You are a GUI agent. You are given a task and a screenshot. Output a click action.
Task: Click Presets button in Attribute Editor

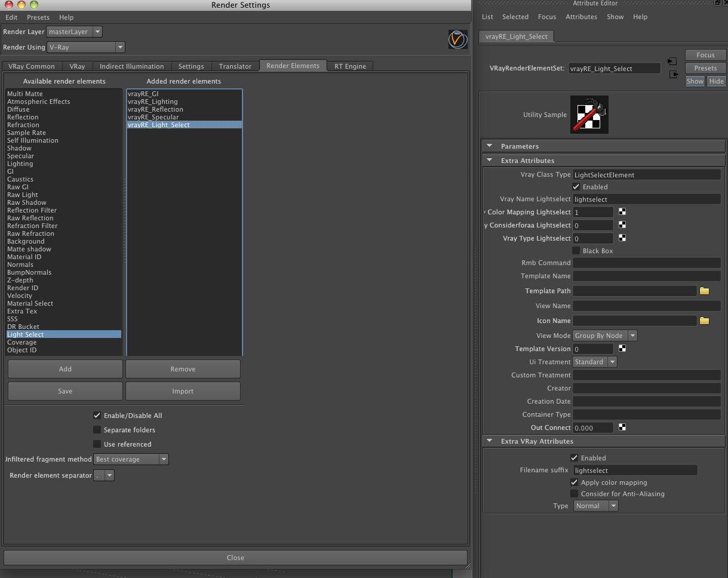coord(705,68)
